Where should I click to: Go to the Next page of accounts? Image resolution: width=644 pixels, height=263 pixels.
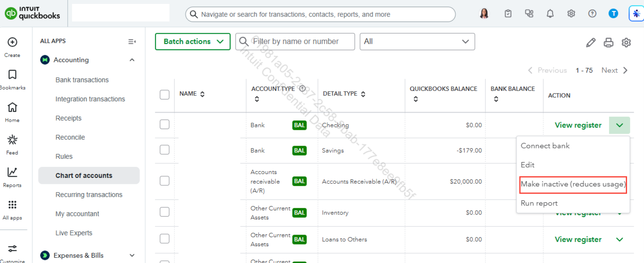click(x=614, y=70)
